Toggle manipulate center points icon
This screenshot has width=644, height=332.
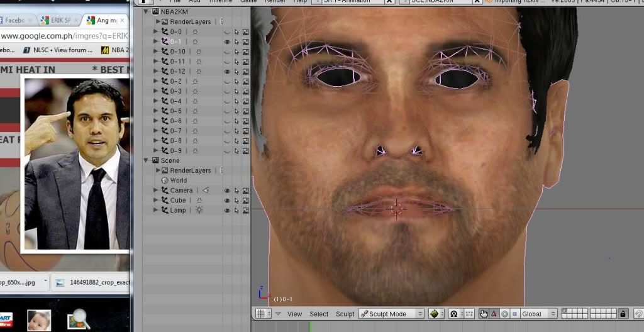click(x=469, y=314)
